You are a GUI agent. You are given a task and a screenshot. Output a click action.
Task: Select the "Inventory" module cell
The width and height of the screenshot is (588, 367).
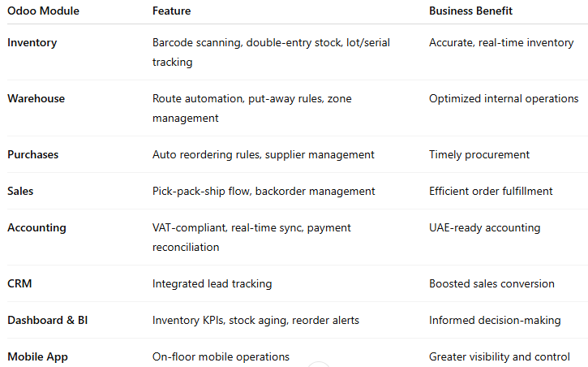(x=32, y=43)
